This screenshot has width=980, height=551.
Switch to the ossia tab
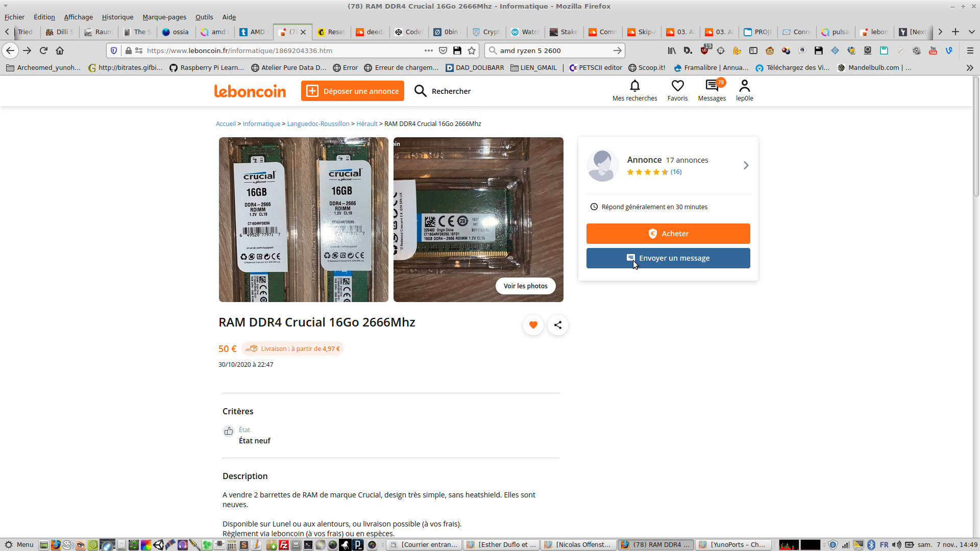pyautogui.click(x=176, y=32)
